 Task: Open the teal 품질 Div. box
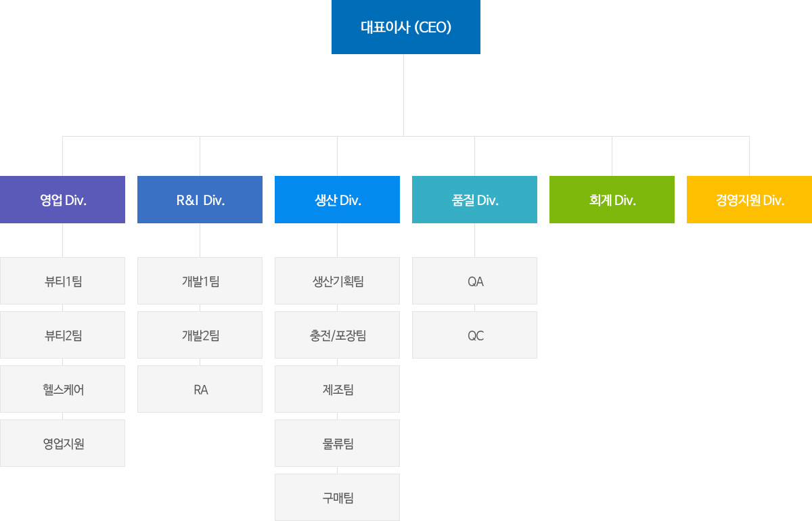tap(474, 200)
